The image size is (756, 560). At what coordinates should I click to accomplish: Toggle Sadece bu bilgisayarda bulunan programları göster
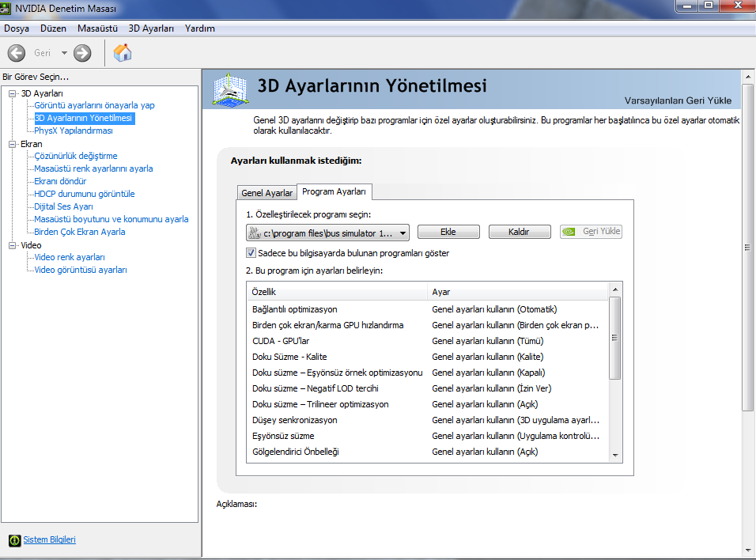(251, 253)
